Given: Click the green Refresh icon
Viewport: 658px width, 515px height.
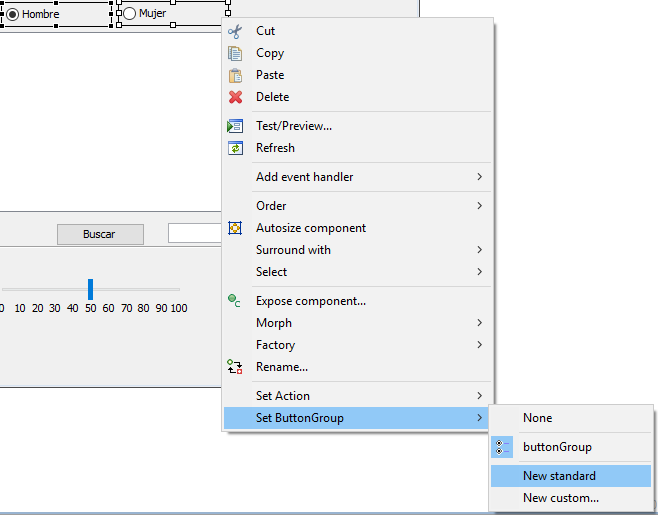Looking at the screenshot, I should click(235, 148).
